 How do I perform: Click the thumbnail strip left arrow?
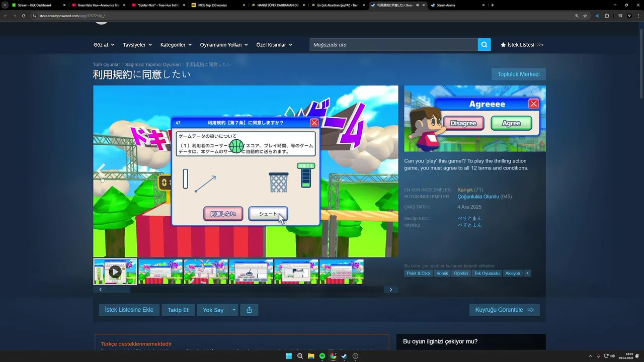[x=101, y=290]
